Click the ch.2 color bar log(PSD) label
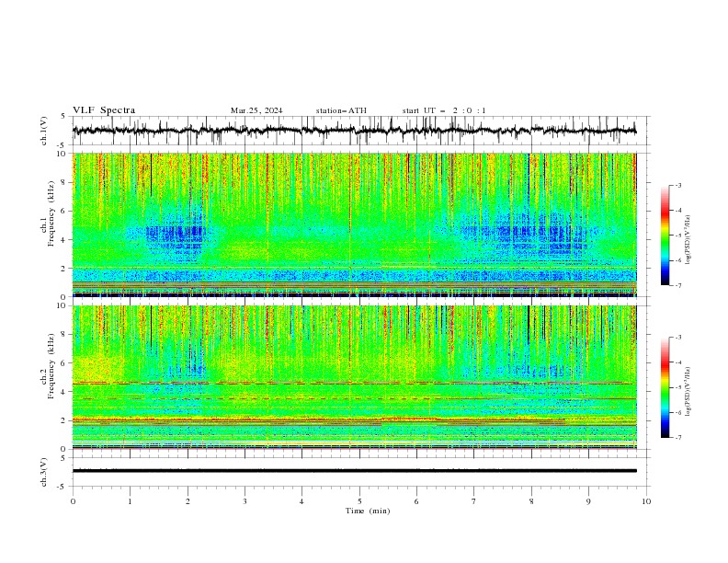 pyautogui.click(x=688, y=391)
